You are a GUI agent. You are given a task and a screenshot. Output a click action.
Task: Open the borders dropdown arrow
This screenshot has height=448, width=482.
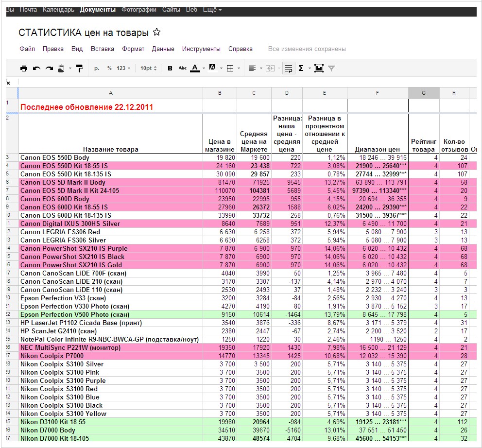[x=239, y=68]
